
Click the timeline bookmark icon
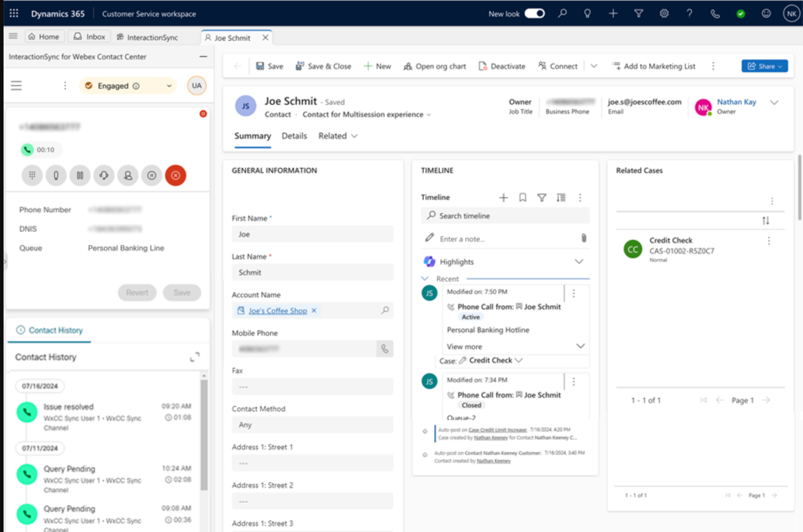coord(523,198)
